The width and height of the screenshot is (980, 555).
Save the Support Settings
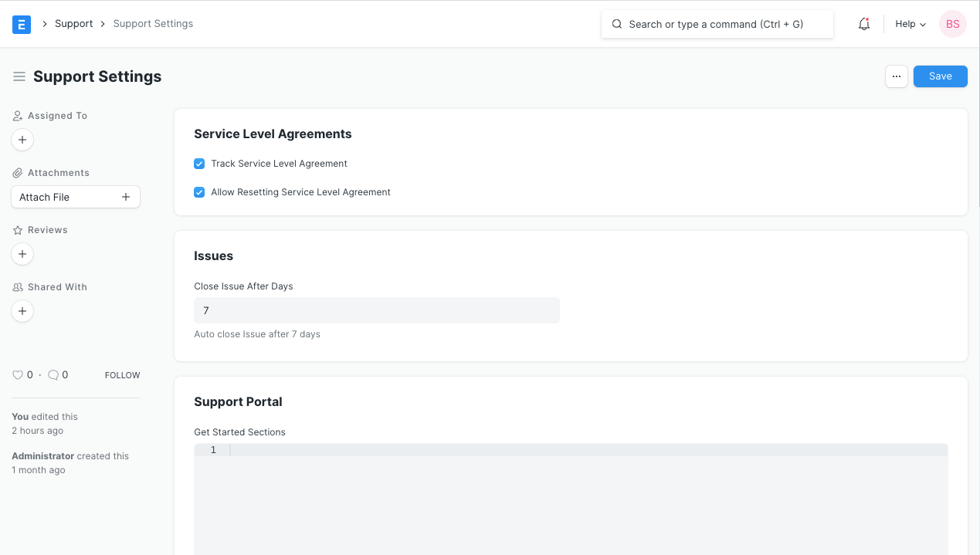940,76
